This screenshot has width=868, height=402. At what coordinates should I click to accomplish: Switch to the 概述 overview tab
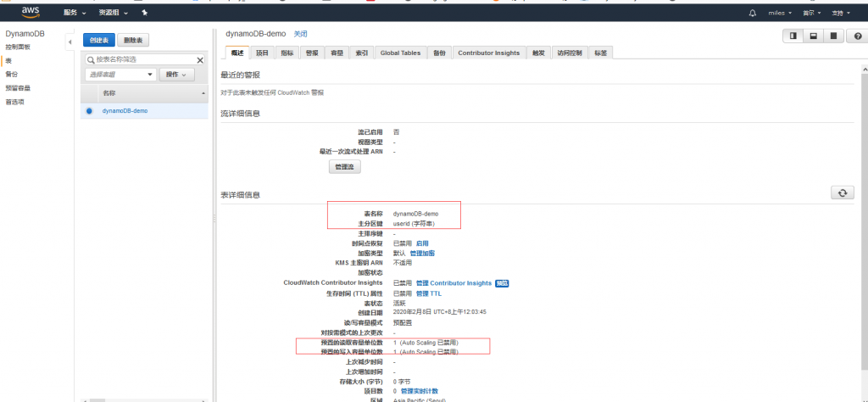click(x=237, y=53)
